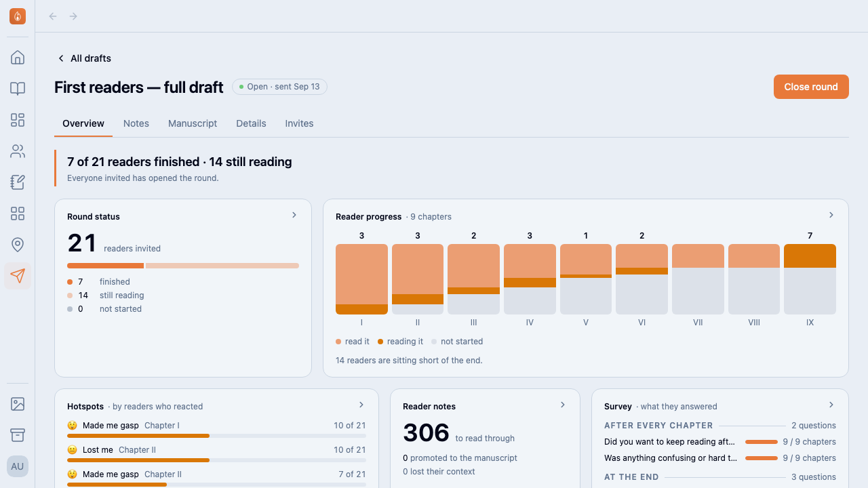868x488 pixels.
Task: Switch to the Overview tab
Action: coord(83,123)
